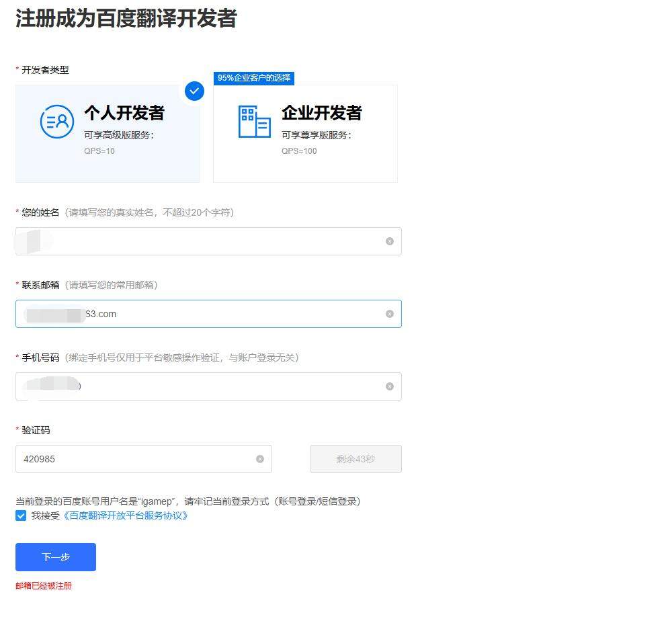Open the 百度翻译开放平台服务协议 link
This screenshot has width=672, height=627.
[x=126, y=516]
